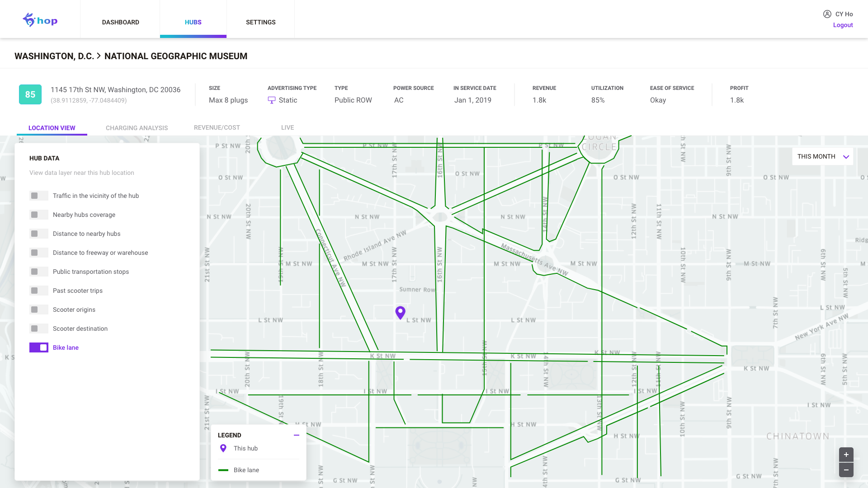Turn on Scooter destination layer
The width and height of the screenshot is (868, 488).
[39, 328]
